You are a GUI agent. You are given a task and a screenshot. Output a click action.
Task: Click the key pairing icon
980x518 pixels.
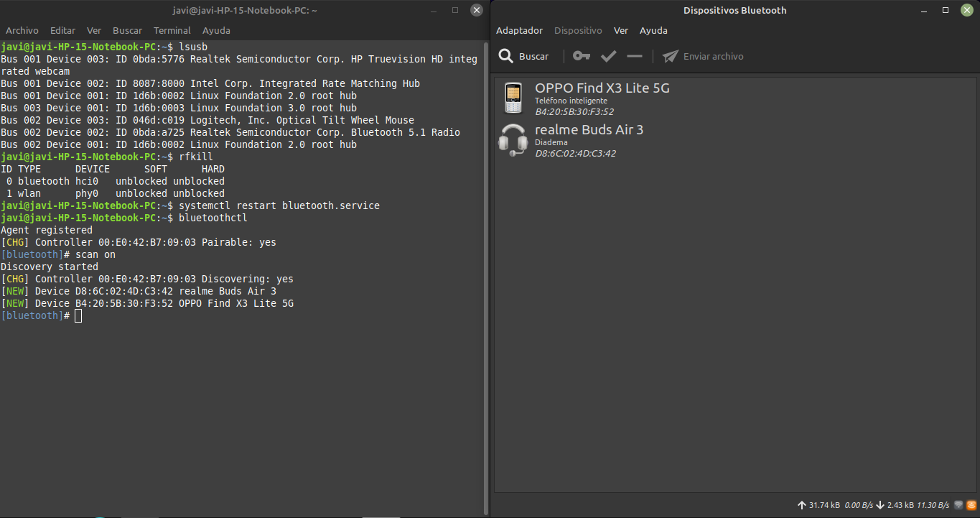pos(582,56)
